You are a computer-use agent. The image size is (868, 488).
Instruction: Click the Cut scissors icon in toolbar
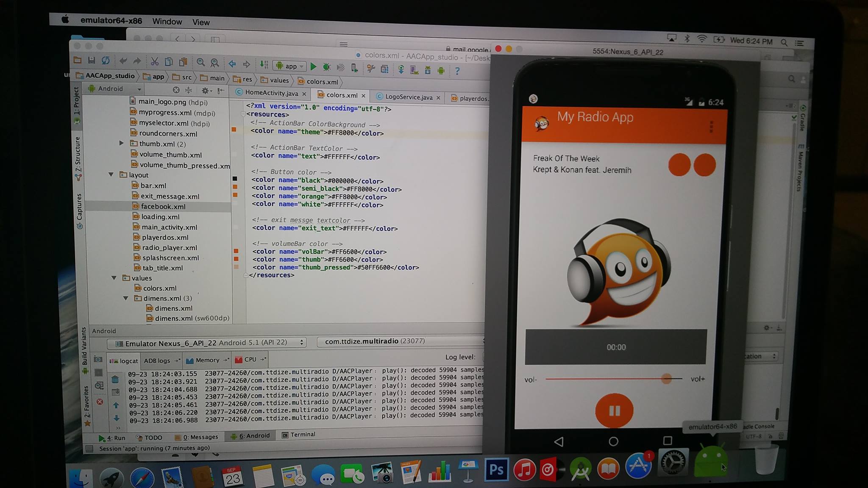(155, 61)
